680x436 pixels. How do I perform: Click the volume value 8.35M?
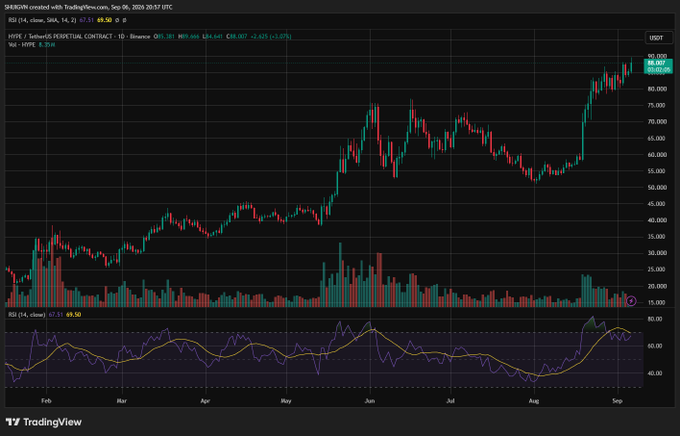47,45
